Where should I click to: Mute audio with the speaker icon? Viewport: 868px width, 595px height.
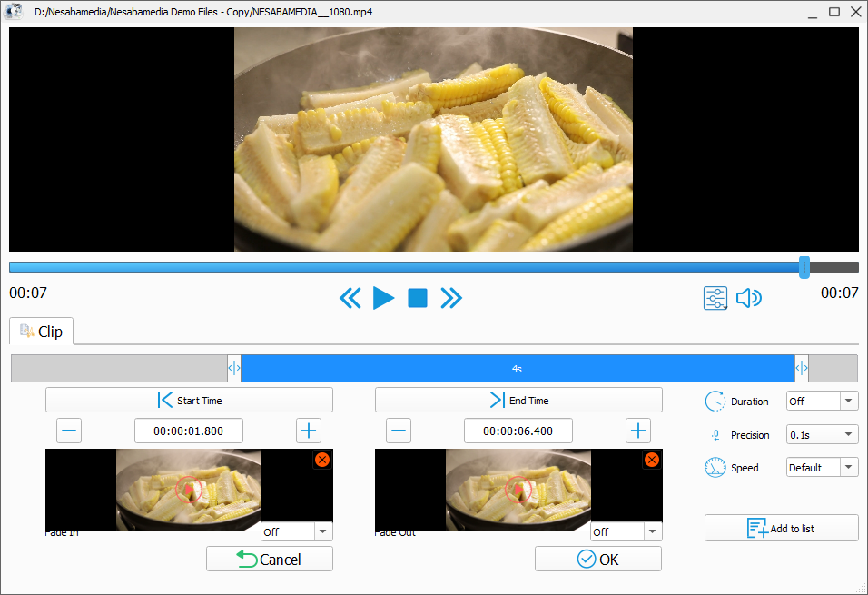click(748, 298)
